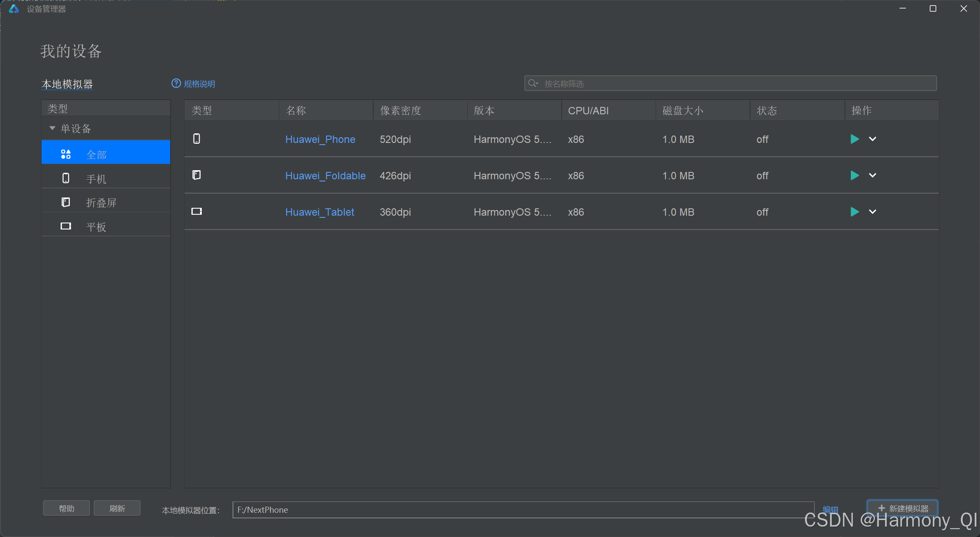Screen dimensions: 980x537
Task: Click the DevEco logo icon in the title bar
Action: pyautogui.click(x=14, y=9)
